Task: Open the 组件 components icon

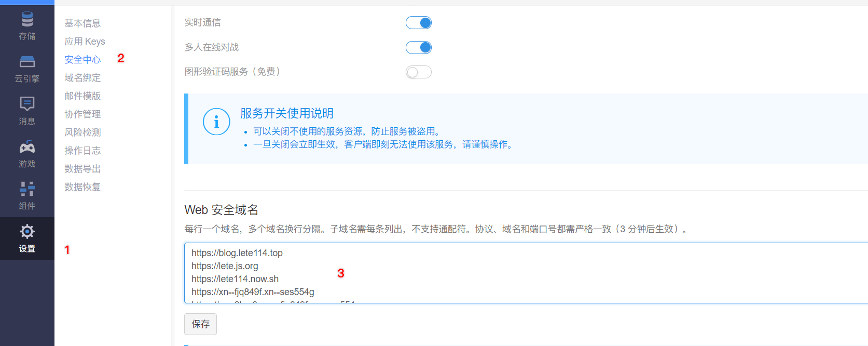Action: pos(27,189)
